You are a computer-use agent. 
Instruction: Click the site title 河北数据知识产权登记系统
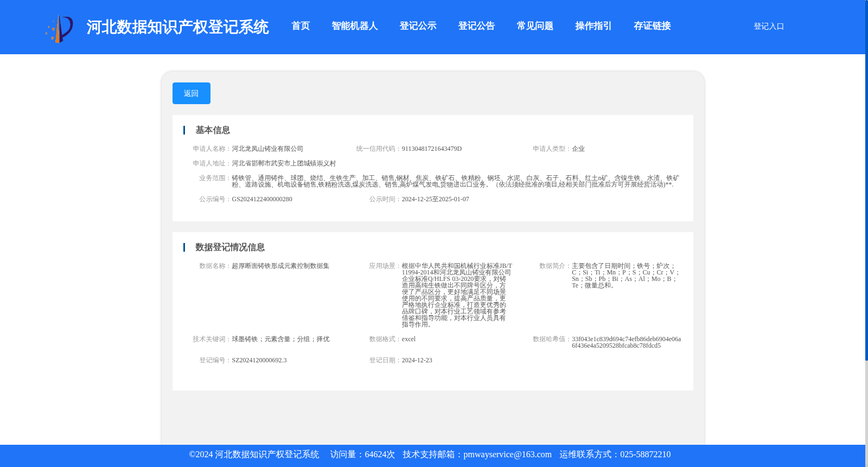(x=177, y=27)
